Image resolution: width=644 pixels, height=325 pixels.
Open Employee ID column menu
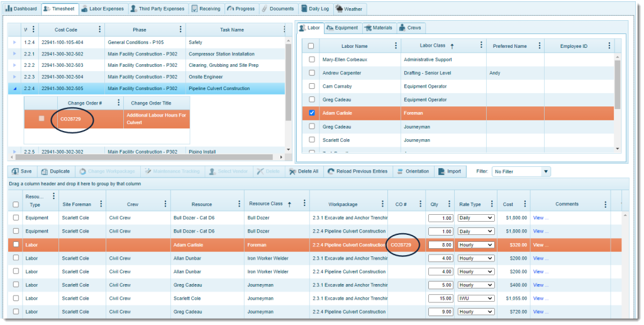click(609, 46)
